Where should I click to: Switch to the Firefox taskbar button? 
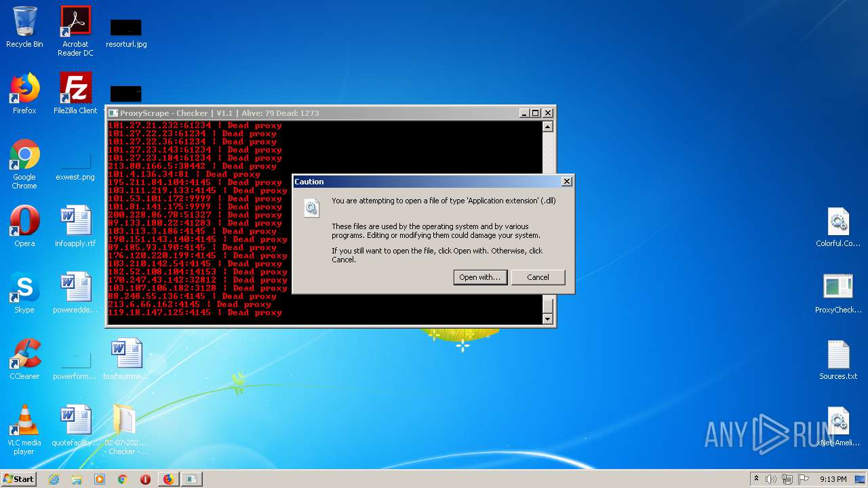[x=168, y=479]
